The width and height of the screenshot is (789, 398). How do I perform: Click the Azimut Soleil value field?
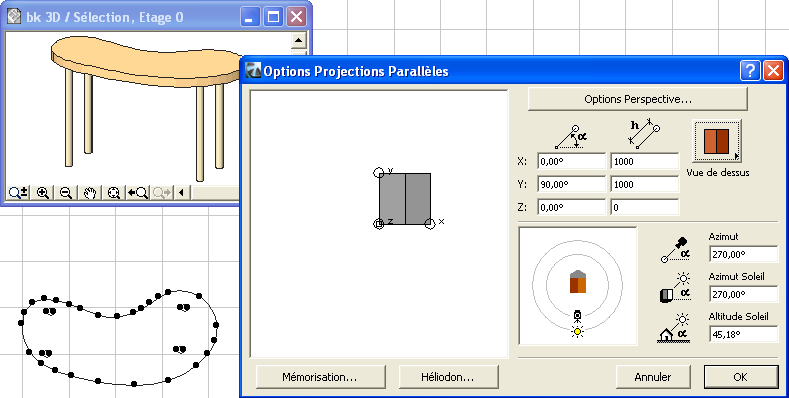pos(744,294)
